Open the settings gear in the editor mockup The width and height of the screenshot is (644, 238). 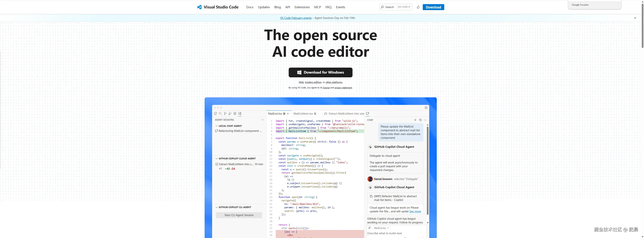426,107
